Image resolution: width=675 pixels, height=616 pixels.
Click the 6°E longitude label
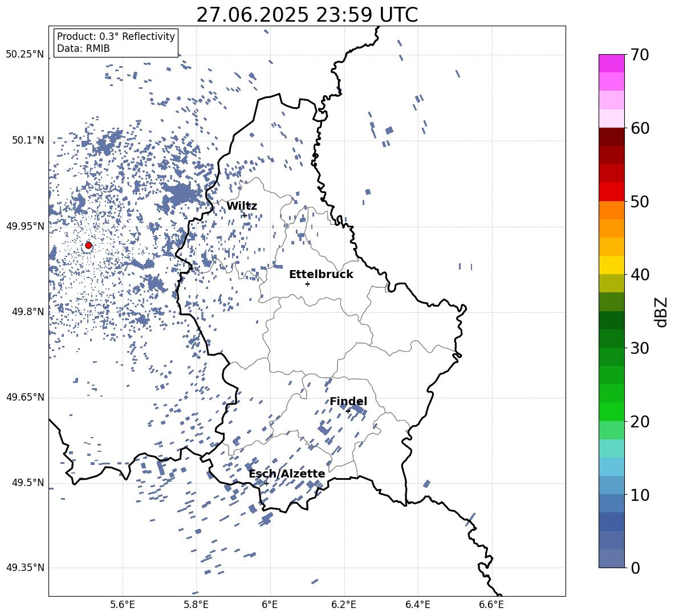pyautogui.click(x=270, y=605)
